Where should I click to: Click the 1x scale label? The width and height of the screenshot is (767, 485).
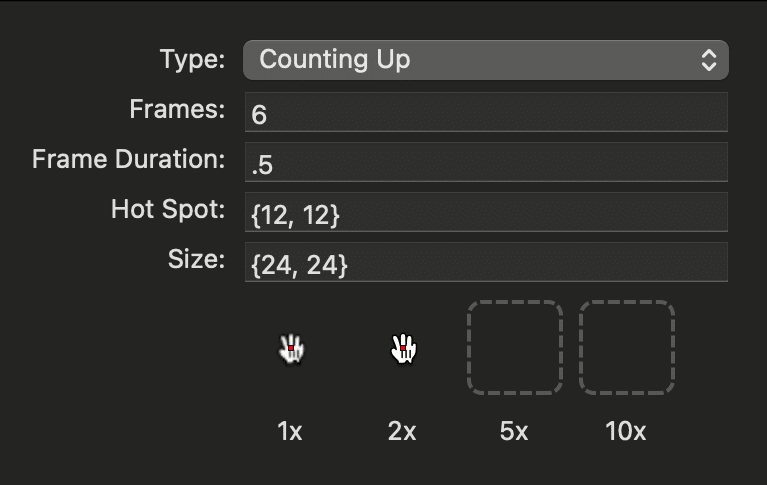[x=290, y=431]
